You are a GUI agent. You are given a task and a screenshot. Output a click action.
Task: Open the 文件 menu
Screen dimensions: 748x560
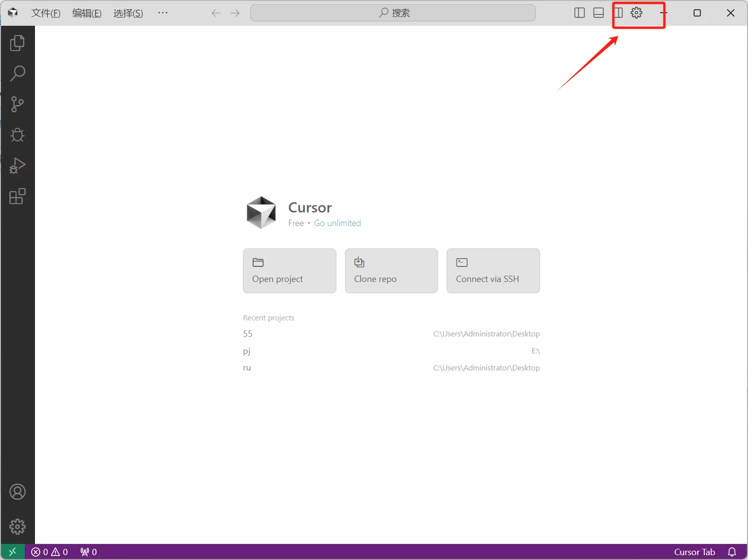pyautogui.click(x=46, y=13)
